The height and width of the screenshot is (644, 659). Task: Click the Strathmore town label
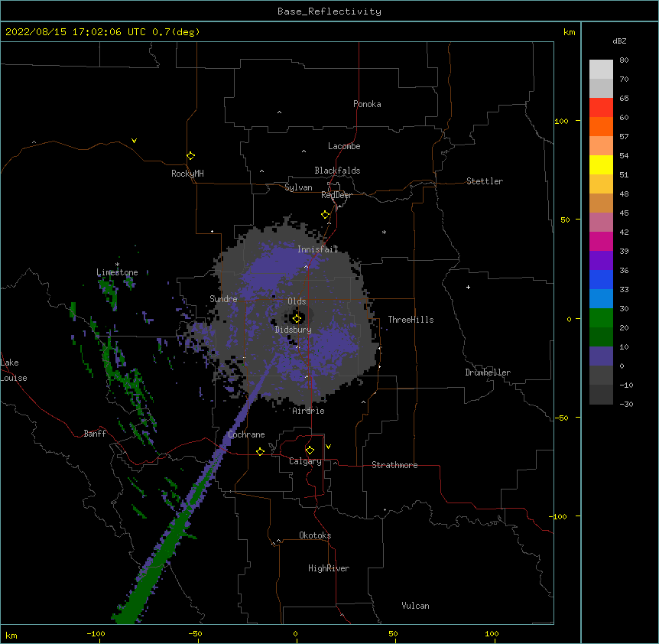pos(394,465)
